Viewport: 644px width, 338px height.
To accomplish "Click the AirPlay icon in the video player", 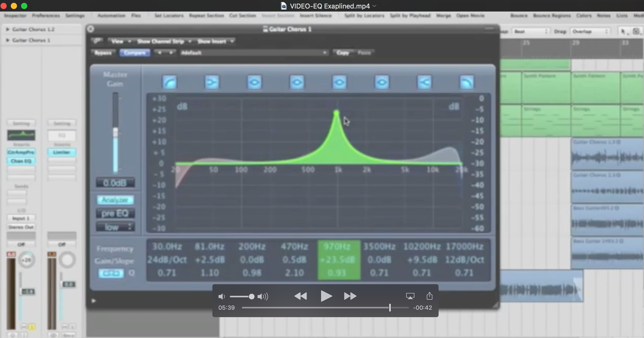I will click(410, 296).
